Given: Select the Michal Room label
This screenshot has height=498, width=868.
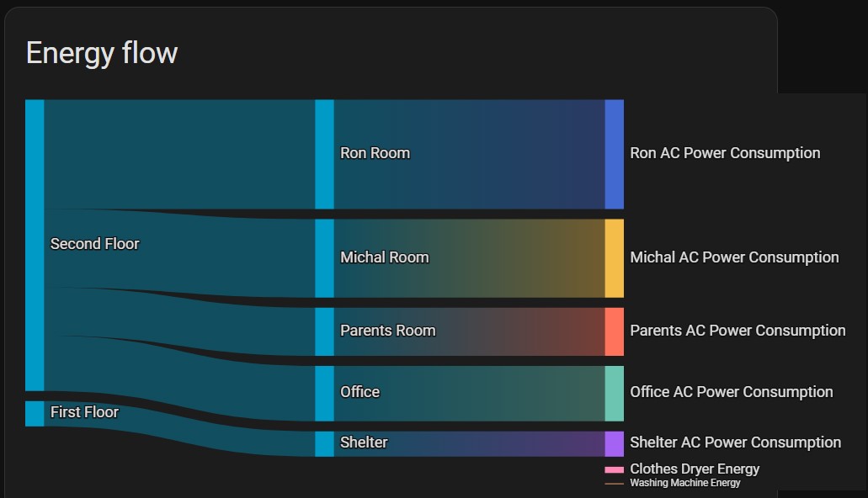Looking at the screenshot, I should [x=384, y=257].
